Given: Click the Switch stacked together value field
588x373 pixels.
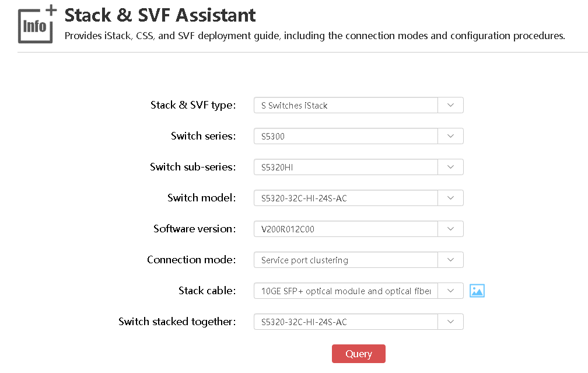Looking at the screenshot, I should 346,322.
